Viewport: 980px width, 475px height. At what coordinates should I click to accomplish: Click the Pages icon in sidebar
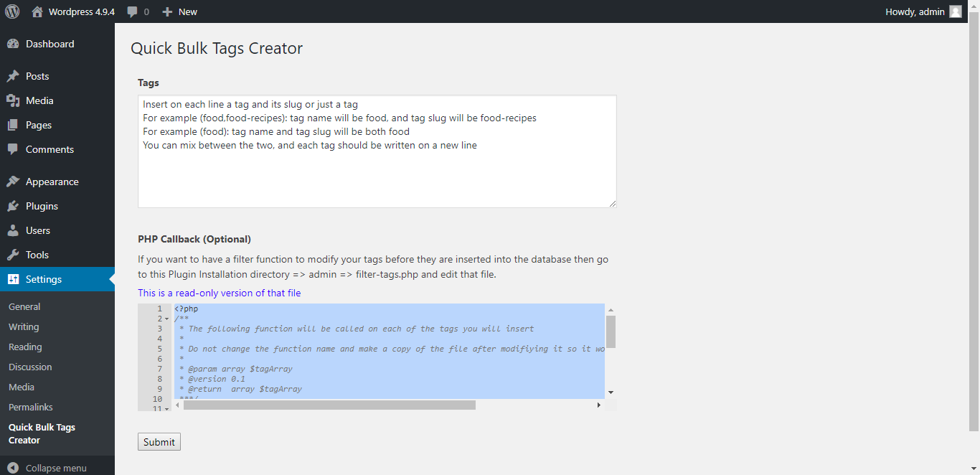[x=13, y=125]
